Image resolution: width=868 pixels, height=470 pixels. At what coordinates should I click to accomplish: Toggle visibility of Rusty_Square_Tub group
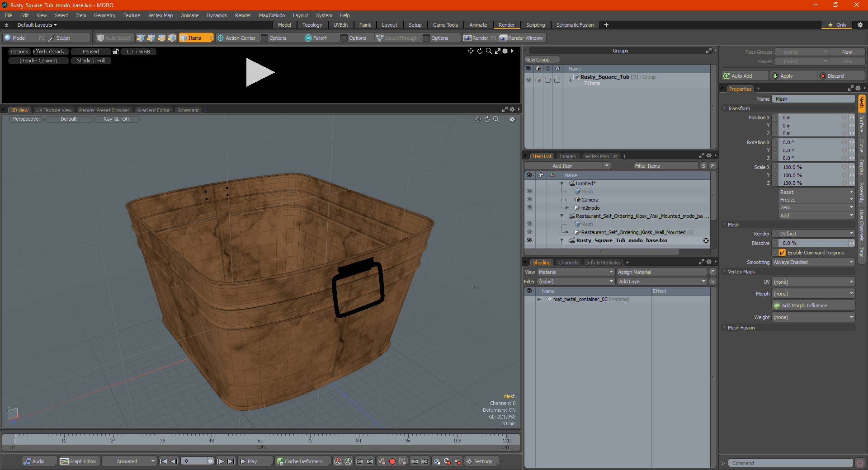(x=528, y=80)
